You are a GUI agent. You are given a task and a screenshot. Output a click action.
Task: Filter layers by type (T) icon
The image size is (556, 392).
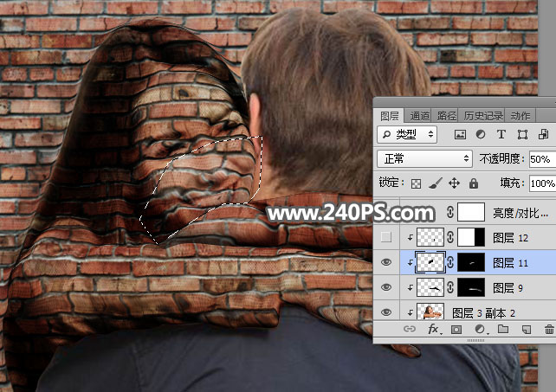tap(501, 134)
